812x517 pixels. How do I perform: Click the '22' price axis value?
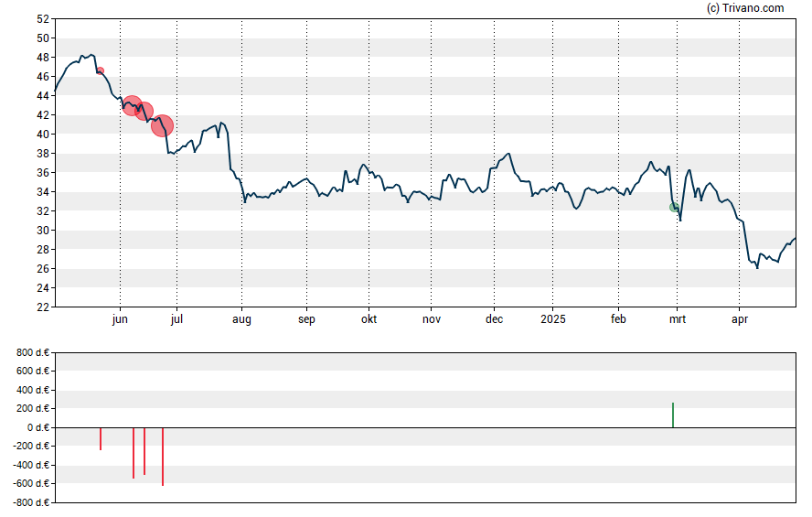click(x=43, y=307)
